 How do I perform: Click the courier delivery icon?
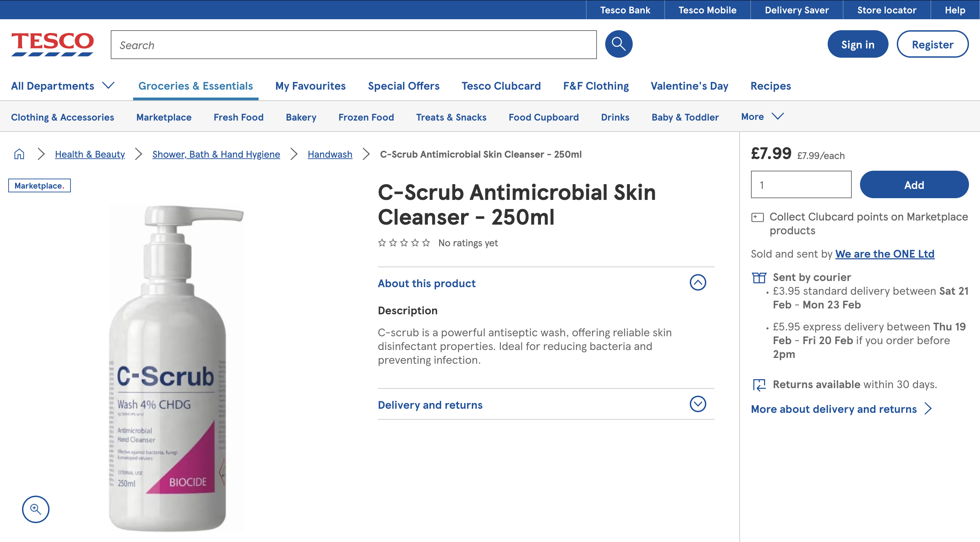pos(759,278)
